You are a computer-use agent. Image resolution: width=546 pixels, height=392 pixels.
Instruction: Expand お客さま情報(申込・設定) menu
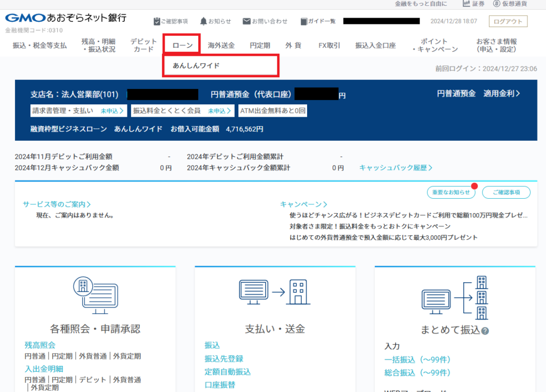pyautogui.click(x=496, y=45)
